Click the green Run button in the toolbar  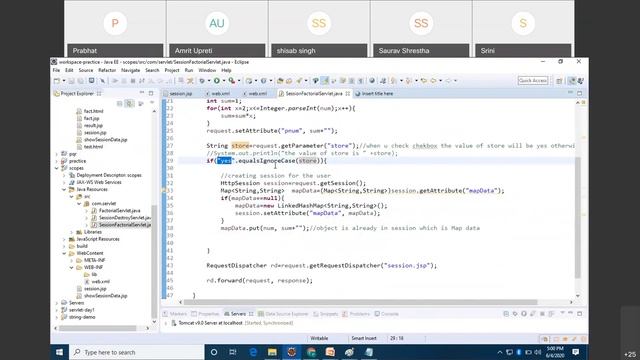pos(217,81)
